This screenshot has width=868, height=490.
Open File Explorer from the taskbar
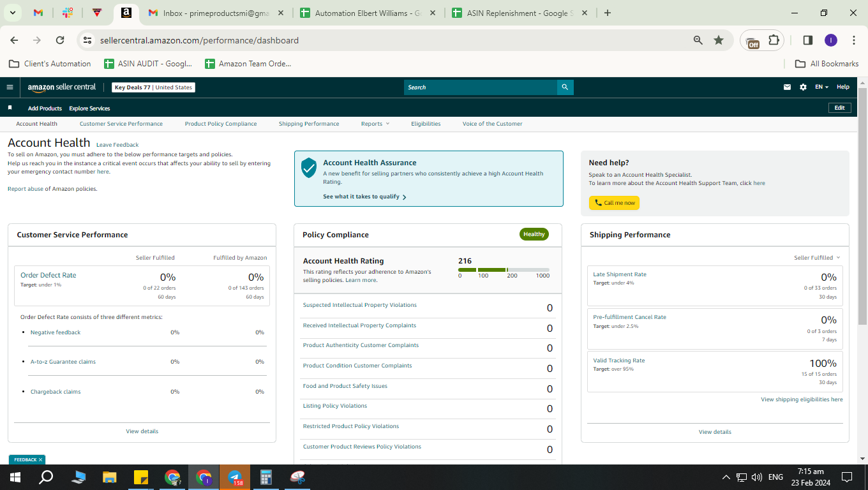(110, 477)
